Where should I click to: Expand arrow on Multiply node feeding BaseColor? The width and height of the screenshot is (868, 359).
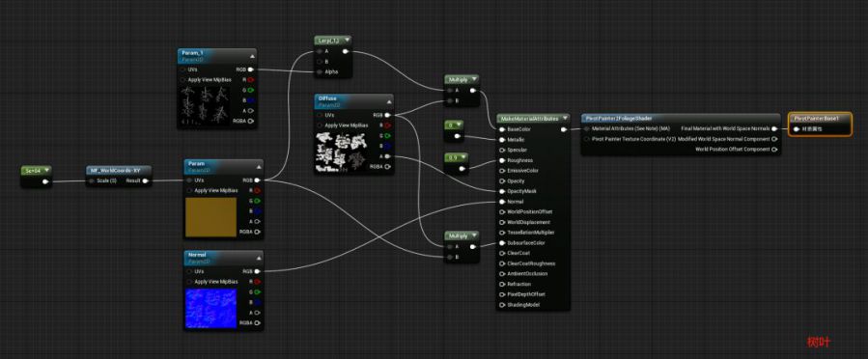pos(473,79)
